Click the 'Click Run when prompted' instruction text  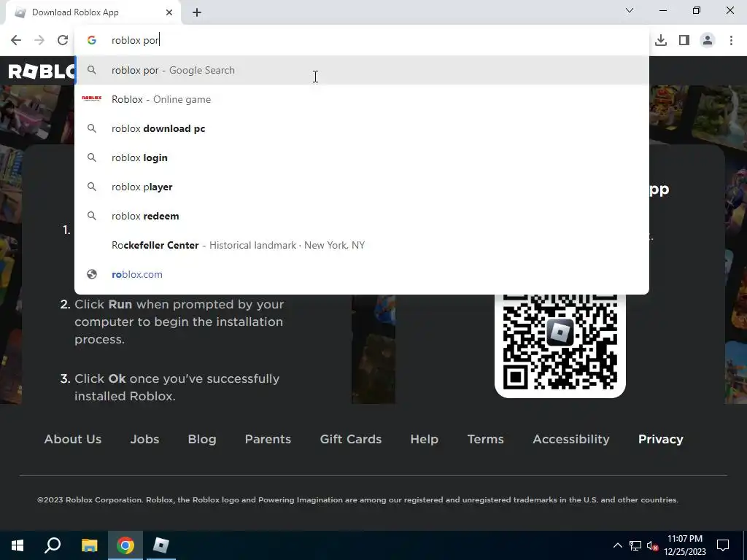[179, 322]
